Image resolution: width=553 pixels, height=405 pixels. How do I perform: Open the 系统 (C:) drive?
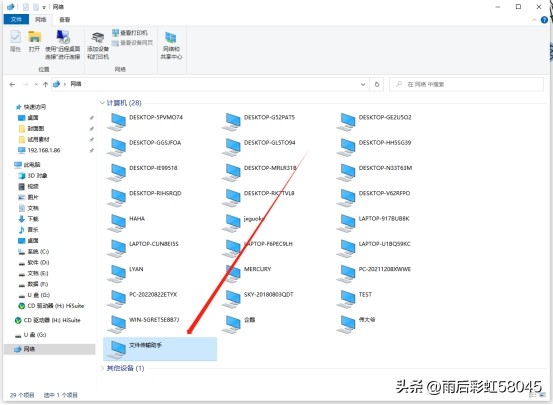(x=38, y=252)
